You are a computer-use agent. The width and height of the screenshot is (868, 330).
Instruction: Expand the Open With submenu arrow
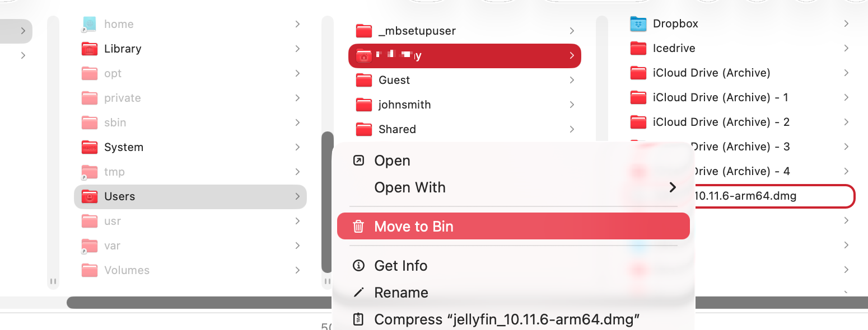tap(672, 187)
